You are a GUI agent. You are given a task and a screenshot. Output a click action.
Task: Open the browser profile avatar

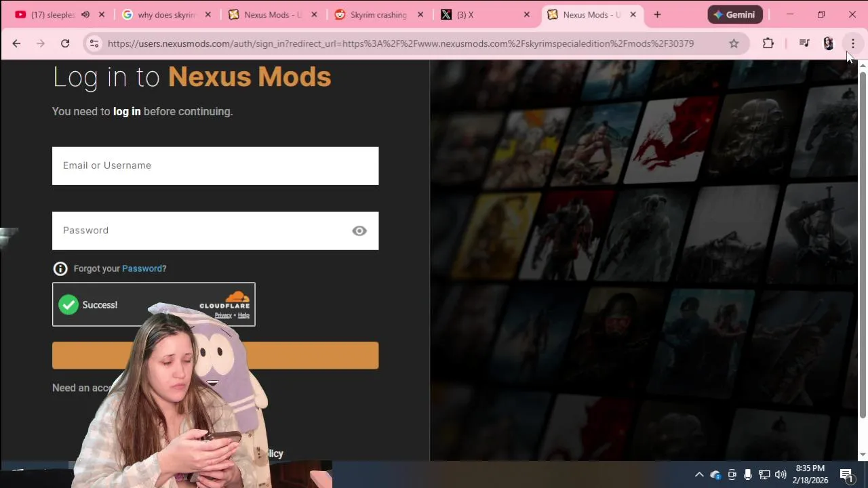pyautogui.click(x=828, y=43)
